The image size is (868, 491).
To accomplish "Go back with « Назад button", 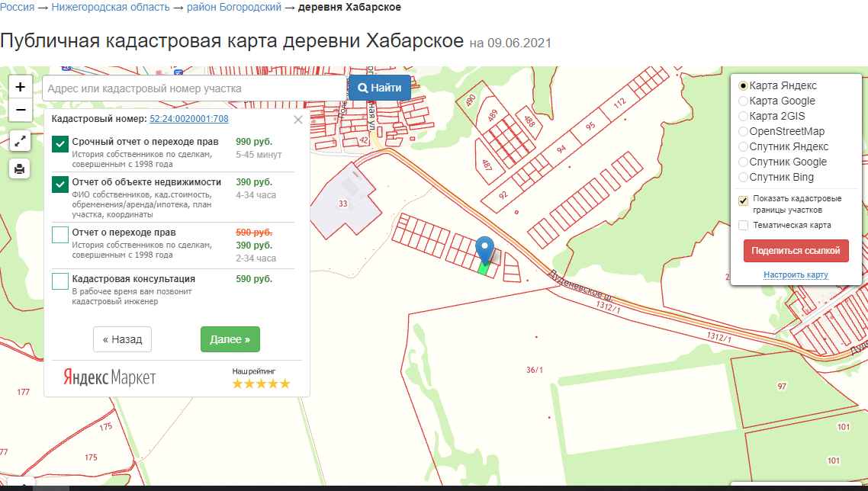I will pyautogui.click(x=122, y=339).
